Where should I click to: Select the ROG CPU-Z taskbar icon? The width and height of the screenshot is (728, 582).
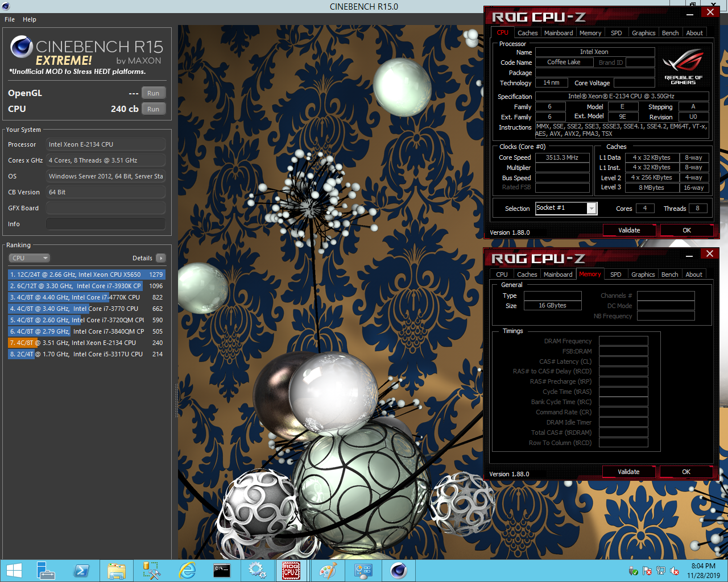pyautogui.click(x=291, y=571)
